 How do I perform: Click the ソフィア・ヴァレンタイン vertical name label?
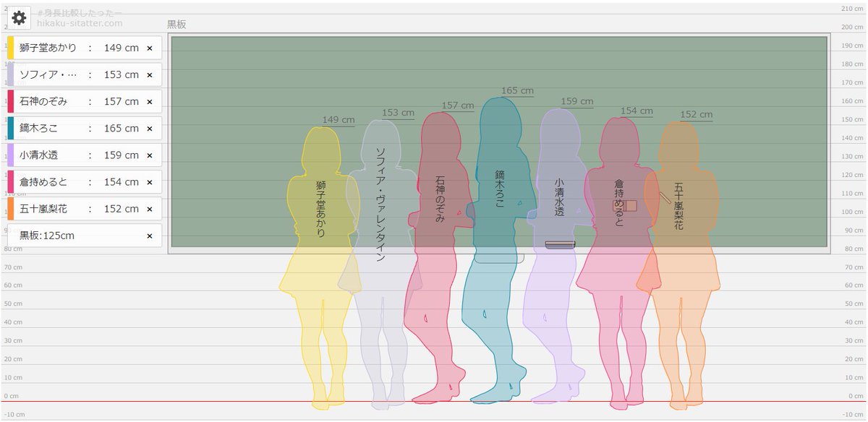(380, 204)
